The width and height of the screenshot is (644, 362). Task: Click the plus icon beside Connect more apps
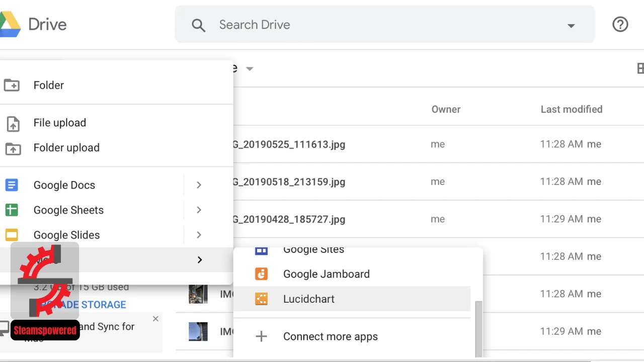[x=261, y=337]
